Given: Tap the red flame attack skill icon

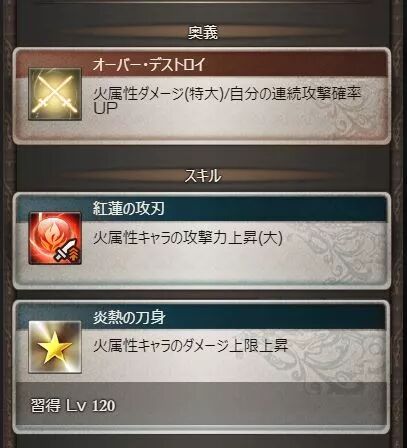Looking at the screenshot, I should tap(55, 238).
